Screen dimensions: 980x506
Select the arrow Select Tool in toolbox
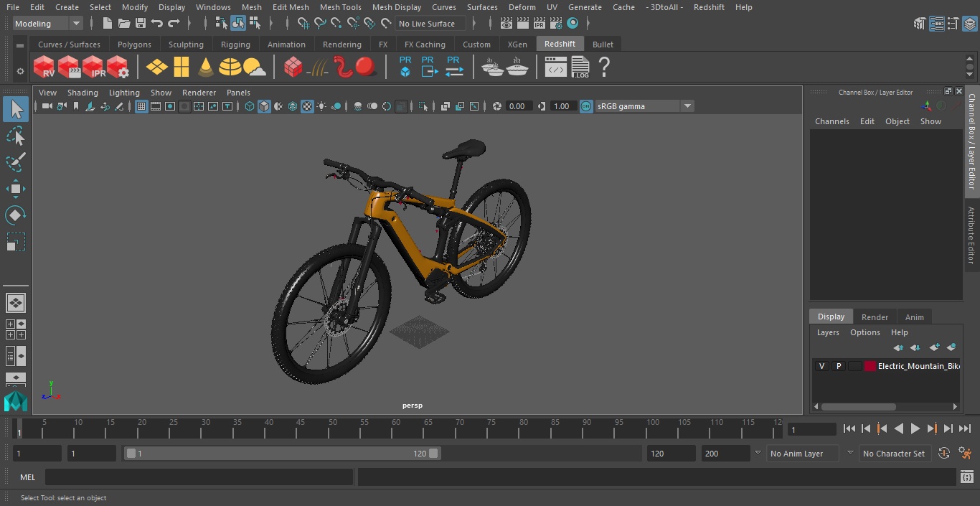pyautogui.click(x=16, y=110)
